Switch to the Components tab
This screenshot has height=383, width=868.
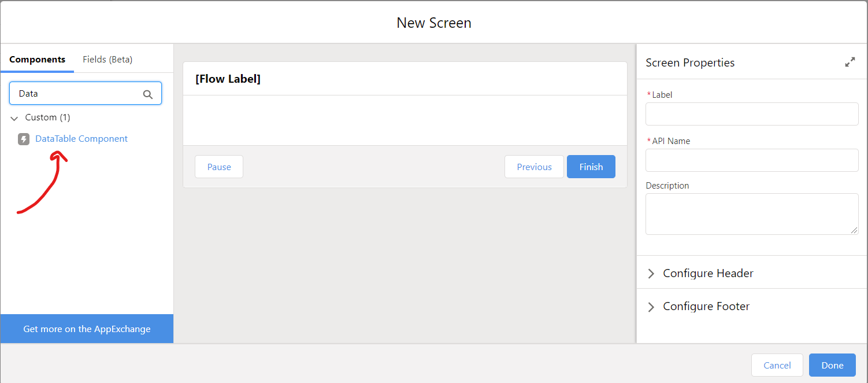[37, 59]
